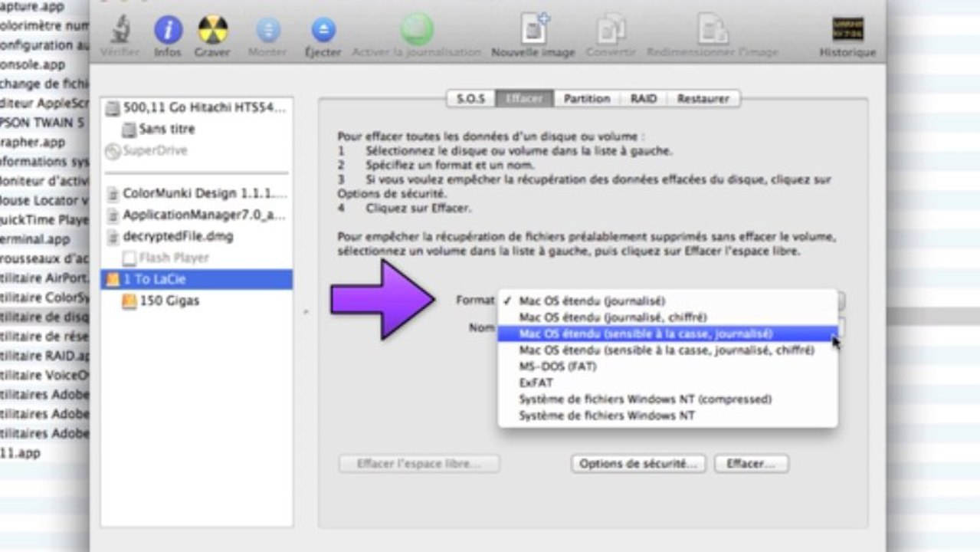Click the Éjecter toolbar icon
Viewport: 980px width, 552px height.
[x=323, y=31]
